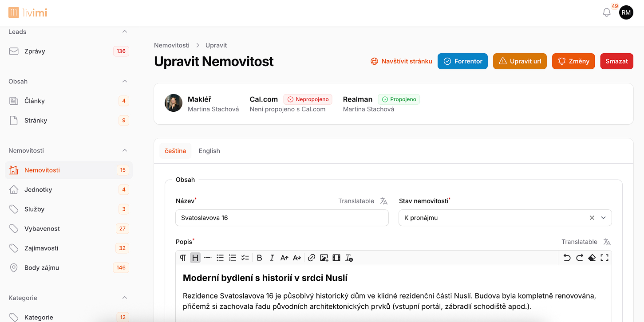
Task: Click the Smazat button
Action: (x=616, y=61)
